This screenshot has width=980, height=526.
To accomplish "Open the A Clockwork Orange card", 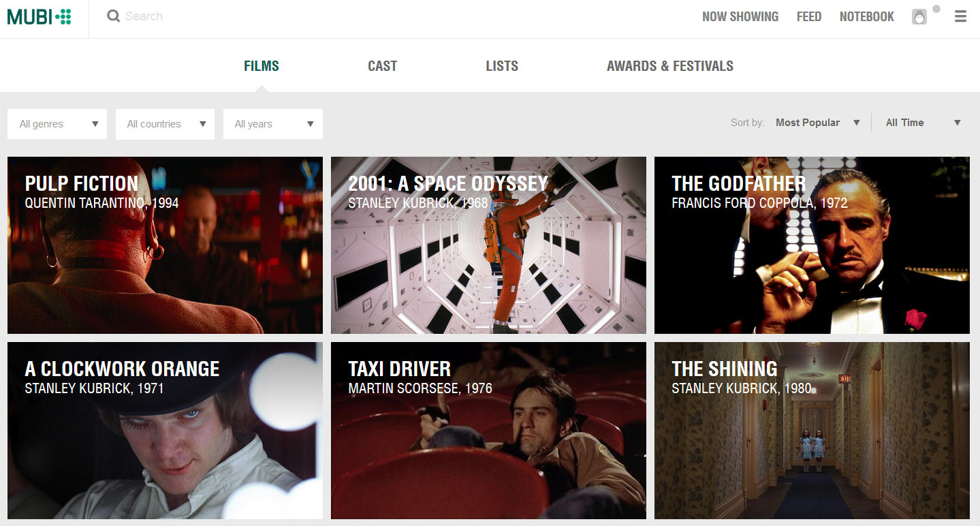I will (x=165, y=431).
